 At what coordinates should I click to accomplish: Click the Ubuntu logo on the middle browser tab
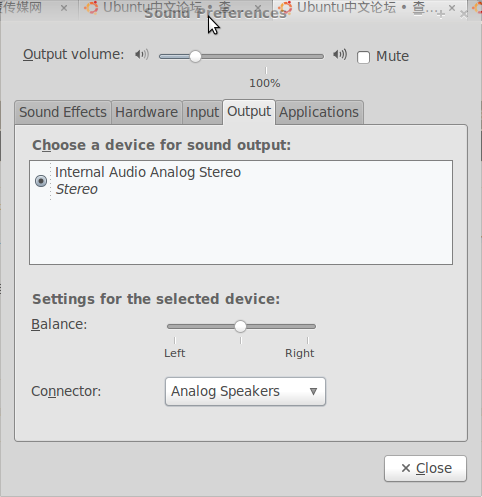point(91,7)
